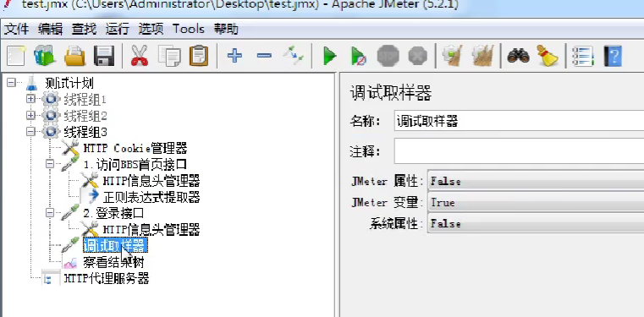
Task: Select 察看结果树 listener
Action: pos(113,262)
